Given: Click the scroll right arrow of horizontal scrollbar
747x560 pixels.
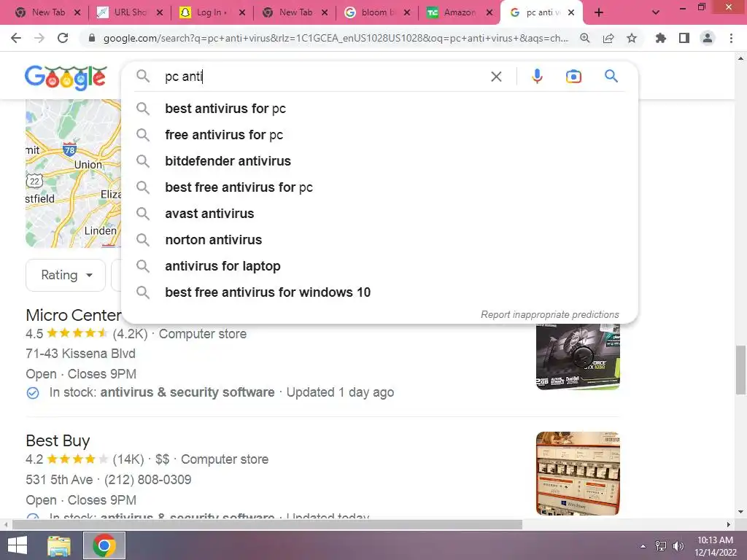Looking at the screenshot, I should pyautogui.click(x=729, y=524).
